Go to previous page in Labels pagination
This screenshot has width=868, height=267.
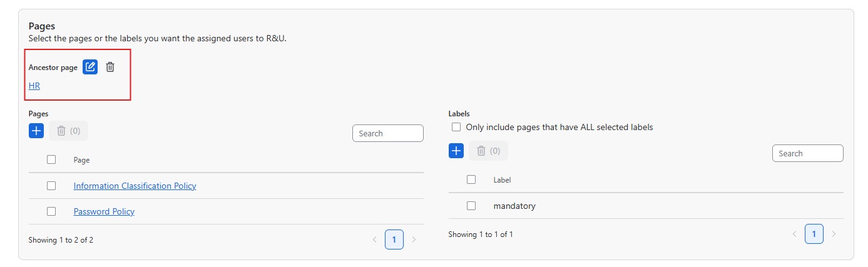pos(795,234)
